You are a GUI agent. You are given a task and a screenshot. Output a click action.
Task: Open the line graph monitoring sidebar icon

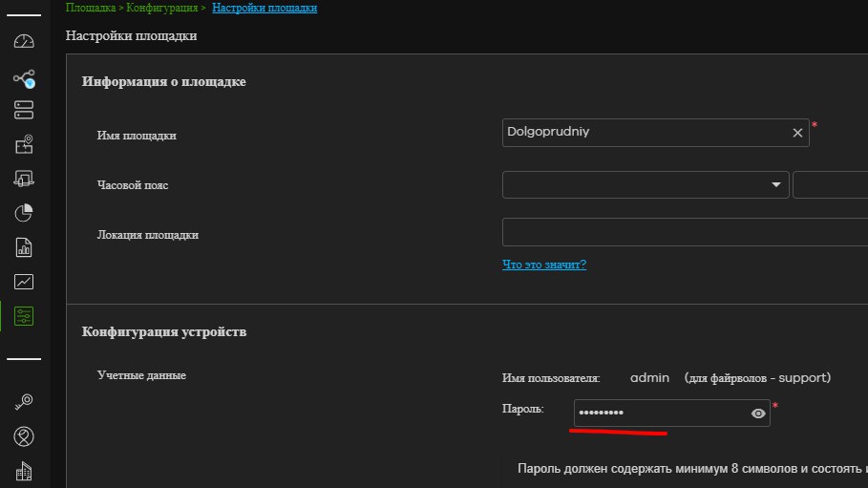click(x=24, y=282)
